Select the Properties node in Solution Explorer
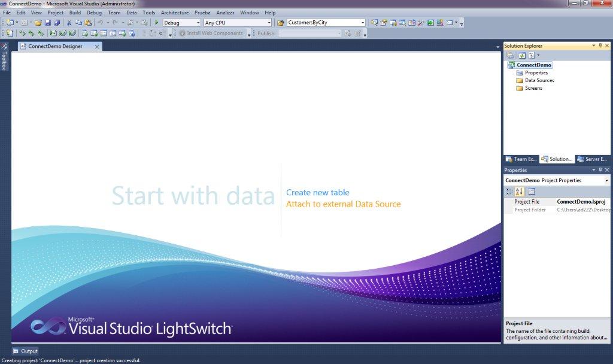This screenshot has height=364, width=613. tap(536, 72)
